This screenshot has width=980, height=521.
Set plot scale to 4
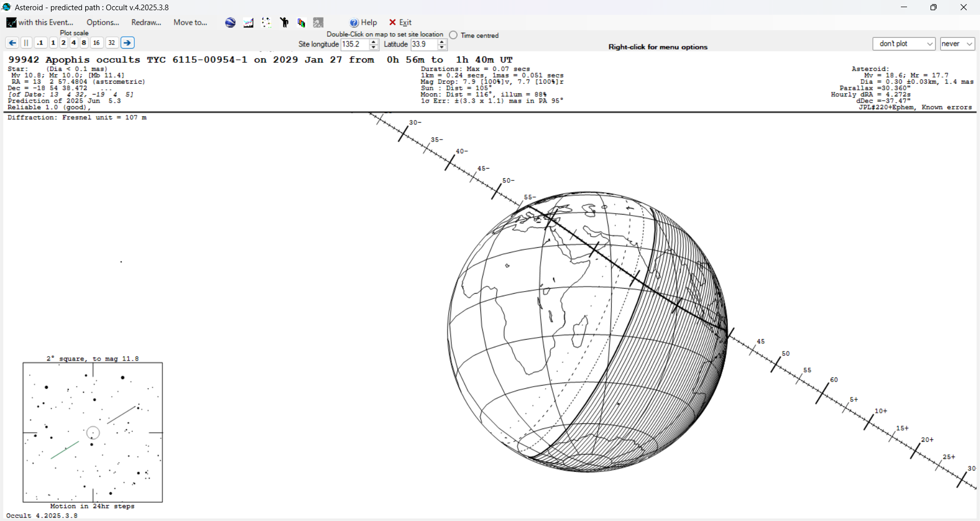pos(73,43)
